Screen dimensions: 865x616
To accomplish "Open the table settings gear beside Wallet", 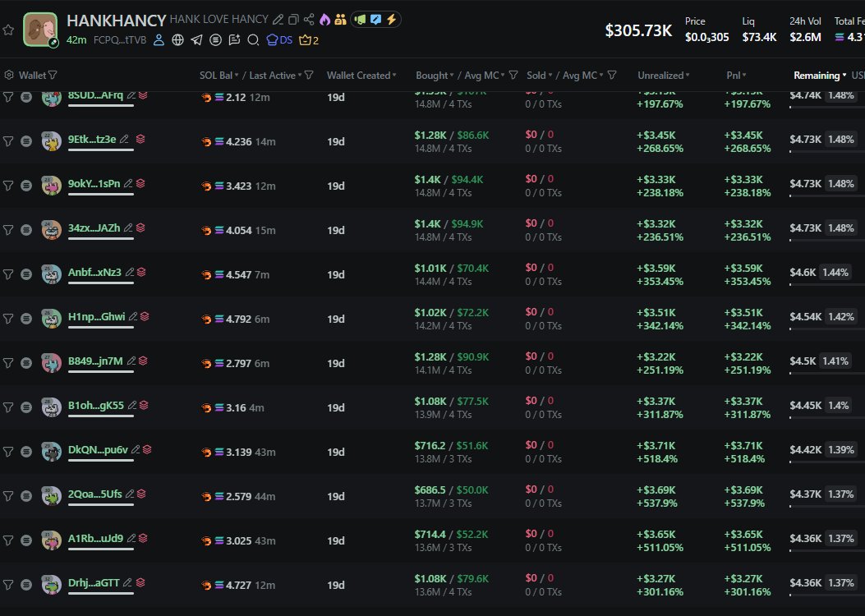I will pos(9,76).
